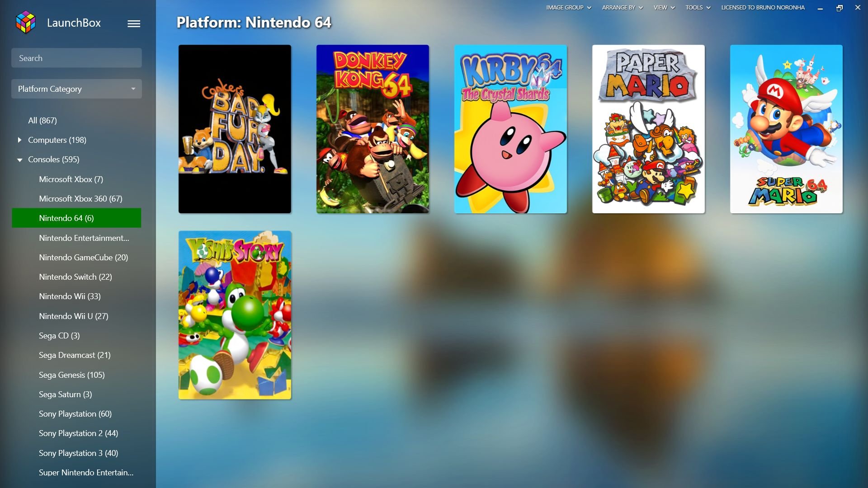Screen dimensions: 868x488
Task: Select Sega Dreamcast (21) platform
Action: [75, 355]
